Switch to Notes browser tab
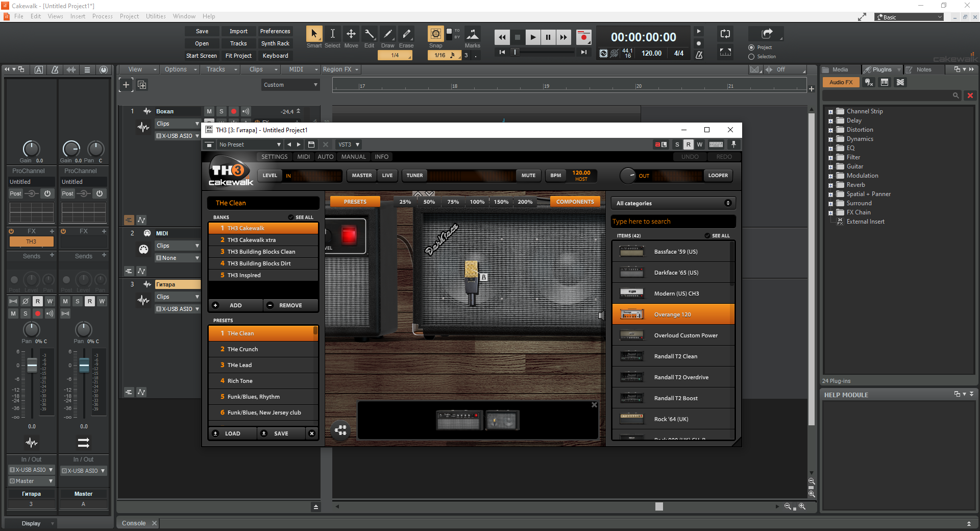 [x=923, y=69]
